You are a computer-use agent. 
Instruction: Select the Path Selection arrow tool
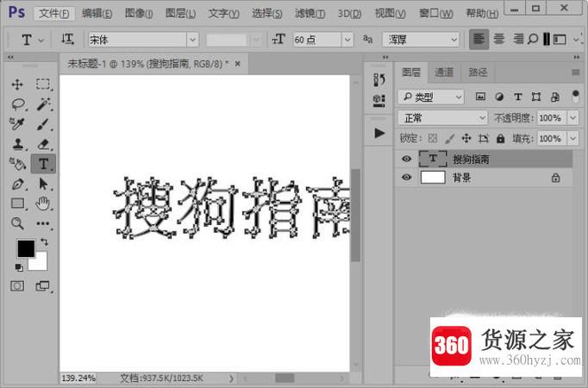[x=43, y=184]
